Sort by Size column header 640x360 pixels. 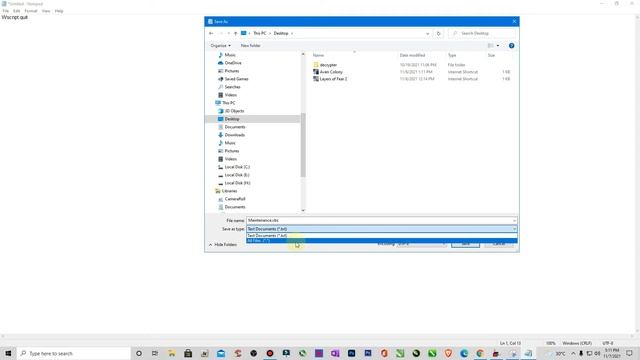491,55
